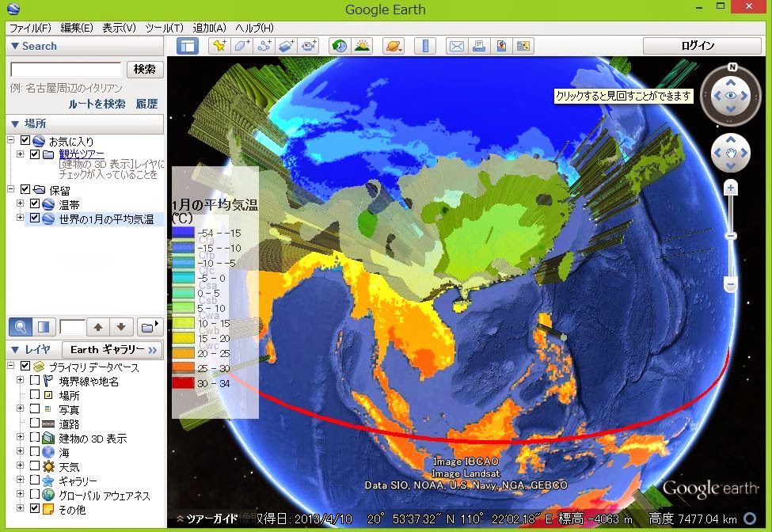Click the places search magnifier icon
772x532 pixels.
click(x=20, y=327)
